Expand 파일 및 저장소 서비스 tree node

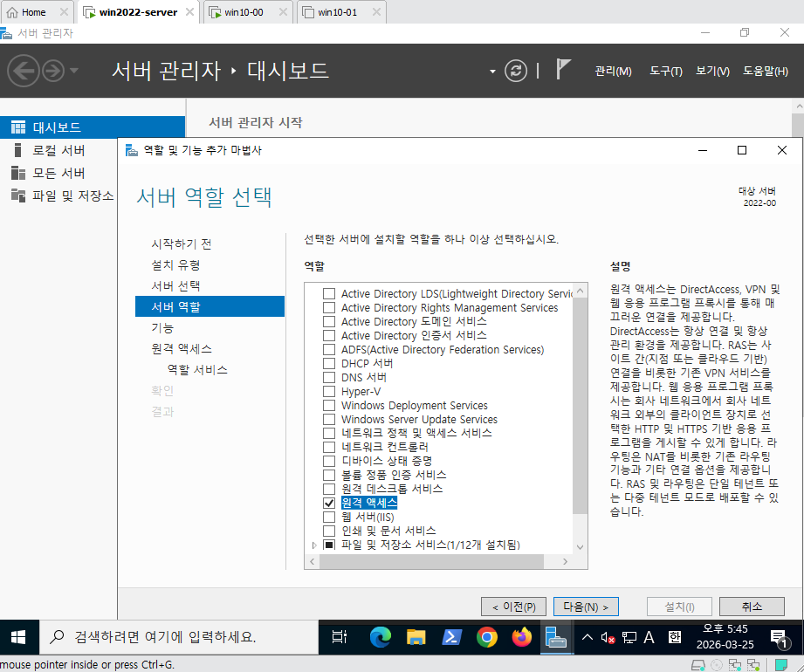pyautogui.click(x=314, y=545)
